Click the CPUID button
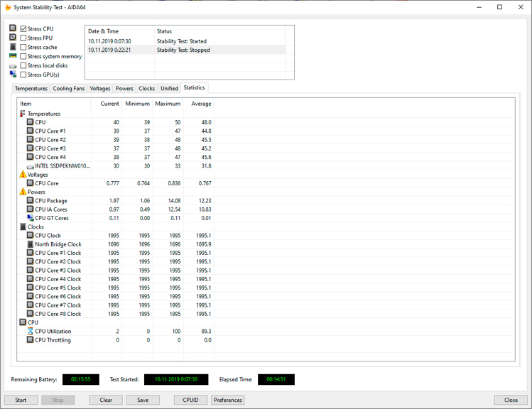The height and width of the screenshot is (409, 532). click(x=190, y=400)
